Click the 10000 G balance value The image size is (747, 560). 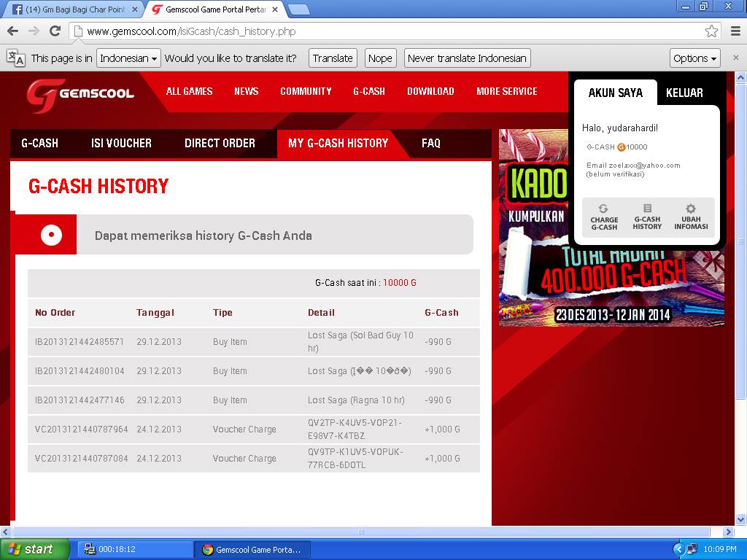[399, 282]
